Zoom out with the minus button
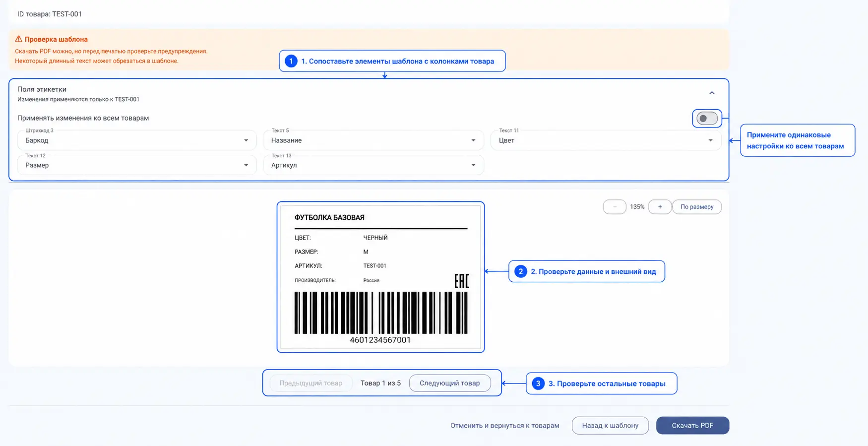This screenshot has height=446, width=868. tap(615, 207)
